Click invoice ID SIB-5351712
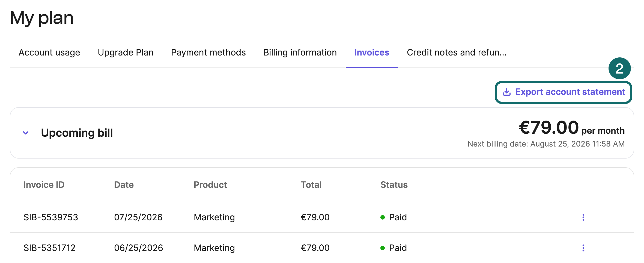Viewport: 644px width, 263px height. 49,248
